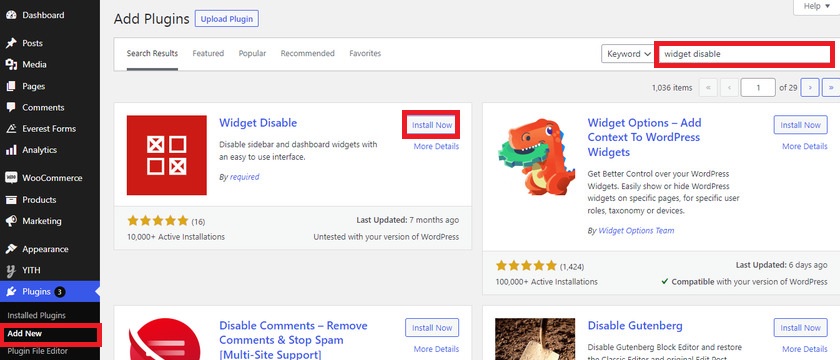Open the Keyword search type dropdown

tap(629, 54)
